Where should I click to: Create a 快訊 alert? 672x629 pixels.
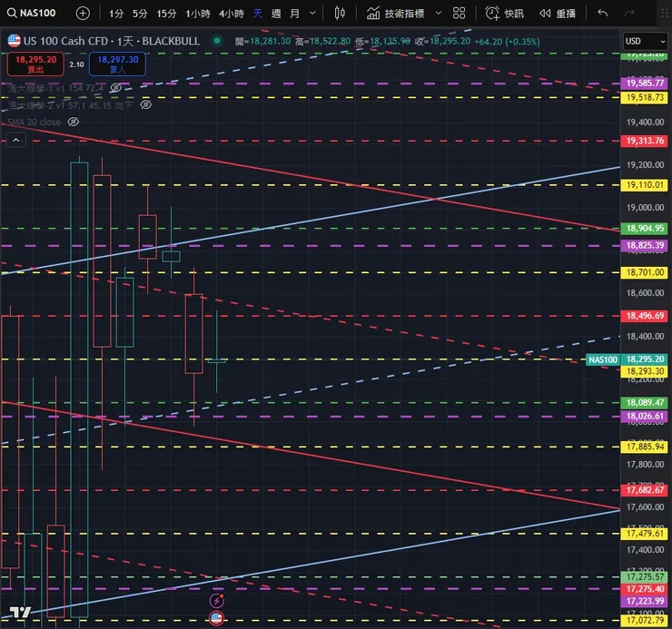tap(504, 14)
